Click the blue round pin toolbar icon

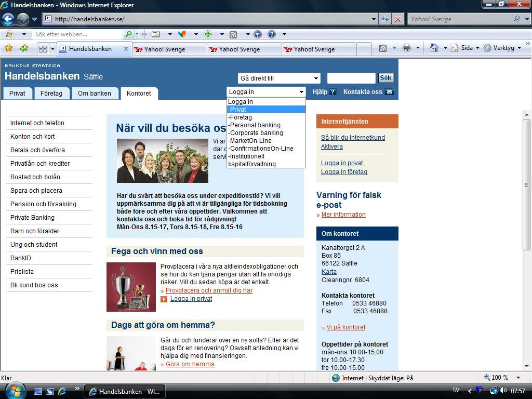coord(258,34)
